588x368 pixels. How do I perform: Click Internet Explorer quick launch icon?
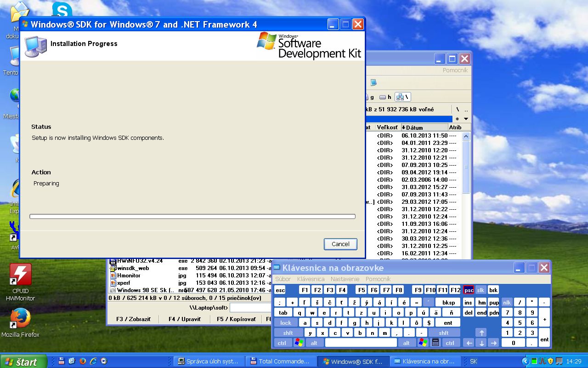[94, 361]
